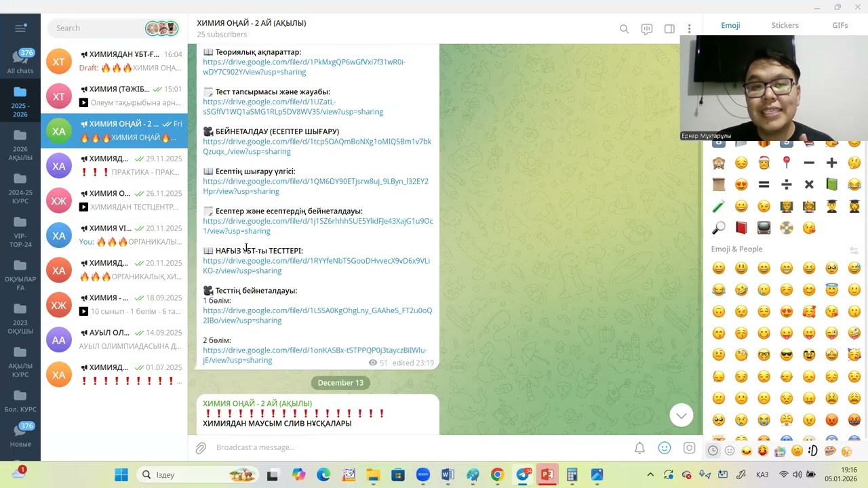Open the АУЫЛ ОЛ... chat dated 14.09.2025
The image size is (868, 488).
[114, 340]
